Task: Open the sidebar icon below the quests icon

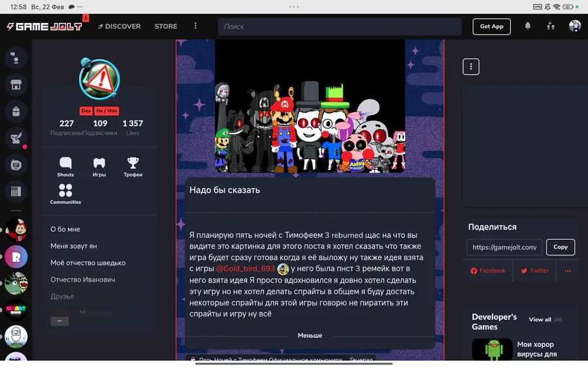Action: click(16, 165)
